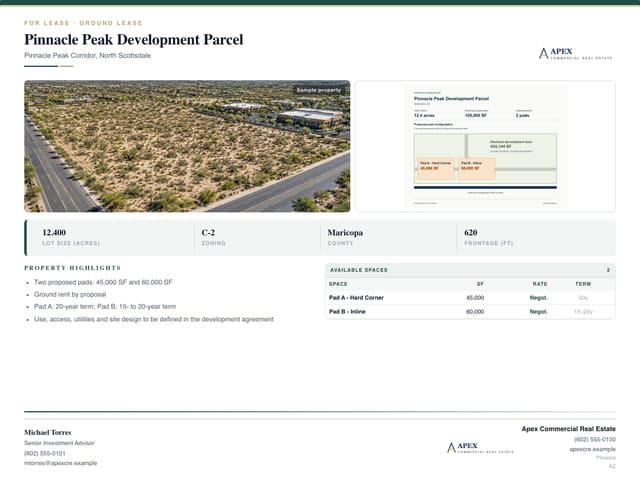Click the 'Apex Commercial Real Estate' company name in footer
The image size is (640, 495).
click(569, 429)
